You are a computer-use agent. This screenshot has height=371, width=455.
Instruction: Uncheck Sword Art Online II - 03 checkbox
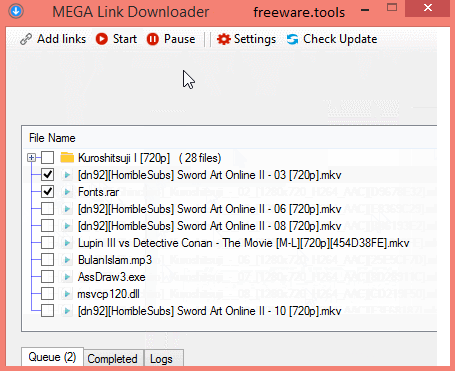[47, 175]
